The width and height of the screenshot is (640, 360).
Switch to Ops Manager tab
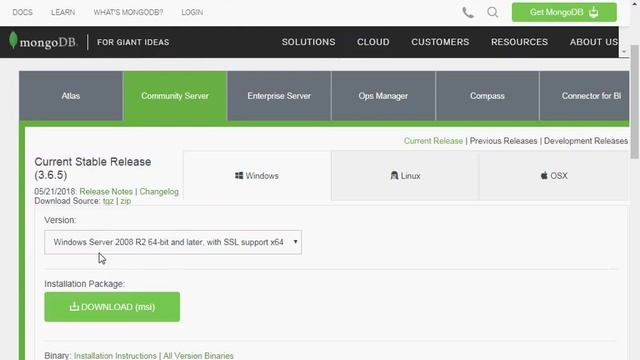coord(383,96)
